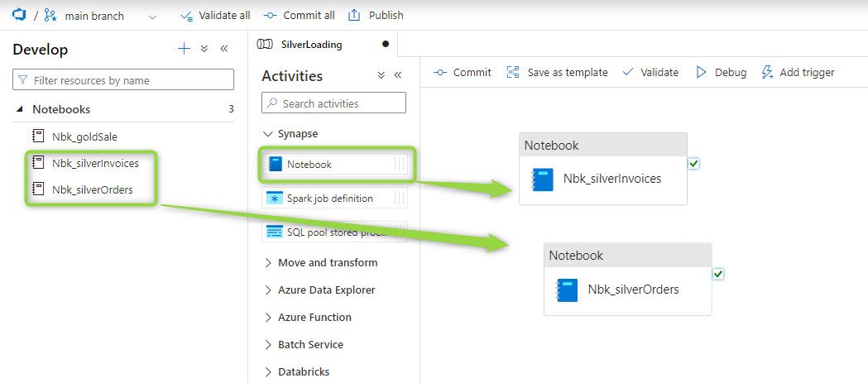
Task: Click the green checkmark beside Nbk_silverOrders activity
Action: pyautogui.click(x=718, y=274)
